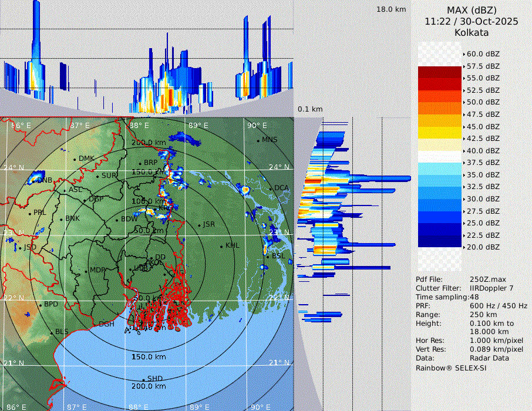
Task: Click the dark red swatch above 55.0 dBZ
Action: [x=440, y=72]
